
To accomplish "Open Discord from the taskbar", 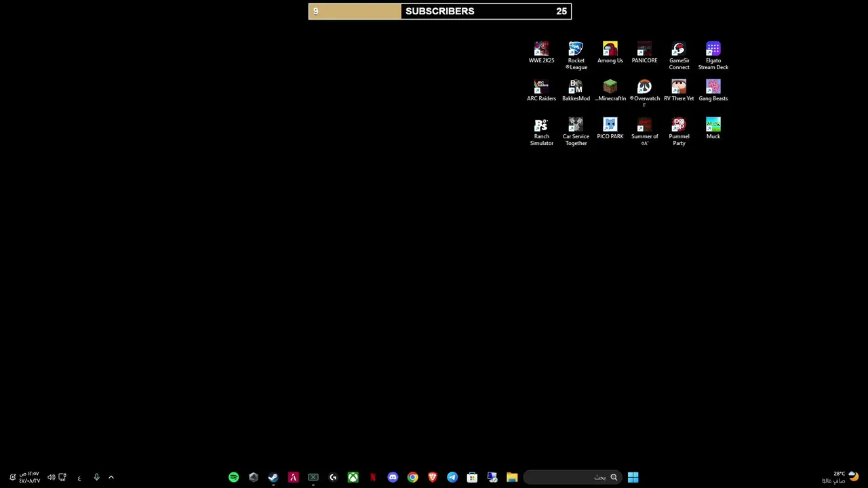I will click(393, 477).
